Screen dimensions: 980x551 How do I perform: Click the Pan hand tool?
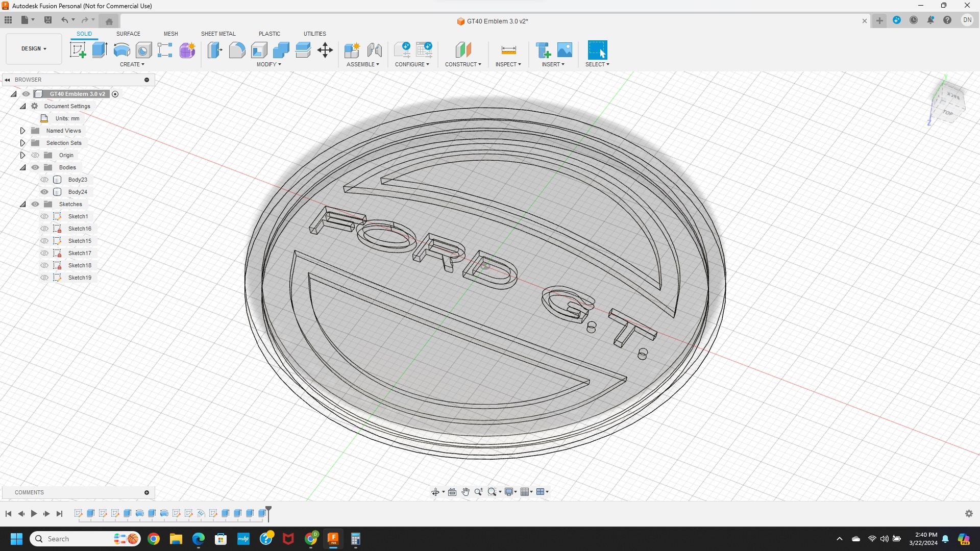(465, 492)
